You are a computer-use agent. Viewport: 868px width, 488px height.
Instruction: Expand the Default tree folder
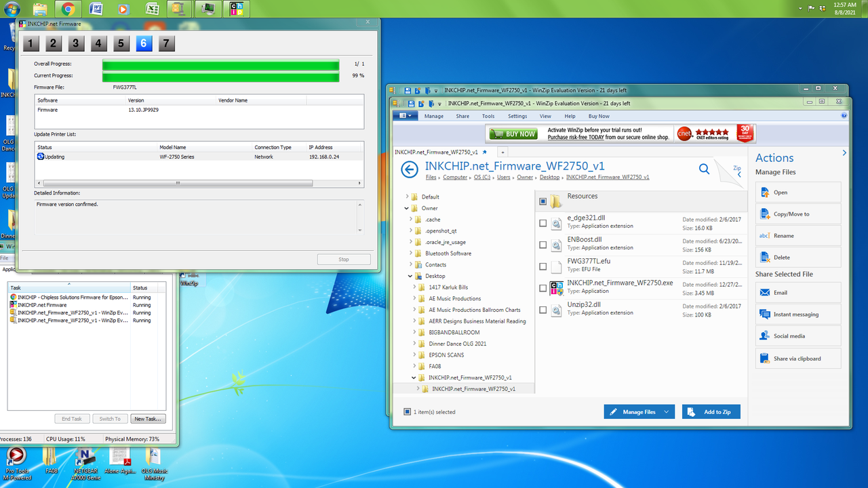point(407,197)
